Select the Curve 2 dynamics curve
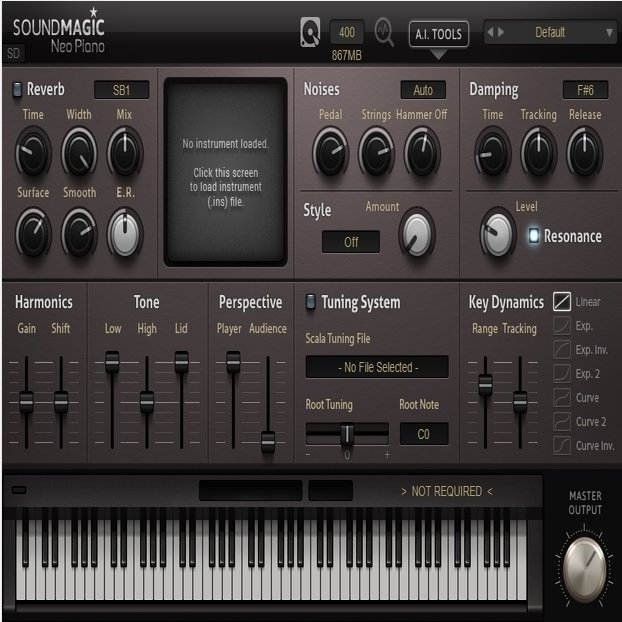 (x=562, y=422)
